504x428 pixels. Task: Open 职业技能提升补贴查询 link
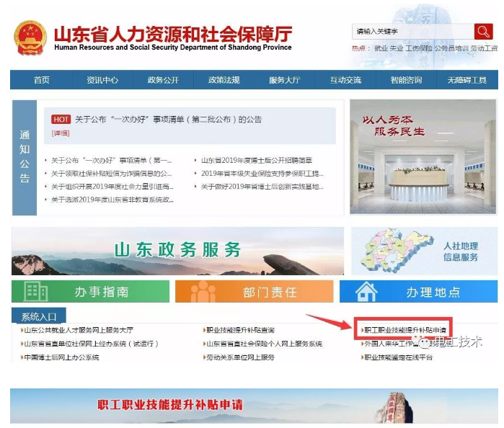[240, 330]
